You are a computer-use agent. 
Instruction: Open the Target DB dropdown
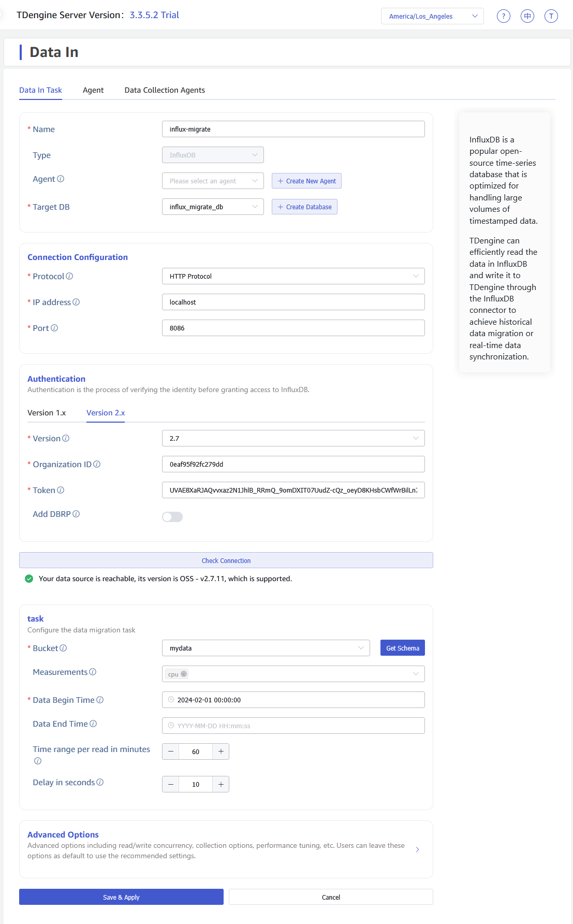(x=213, y=207)
